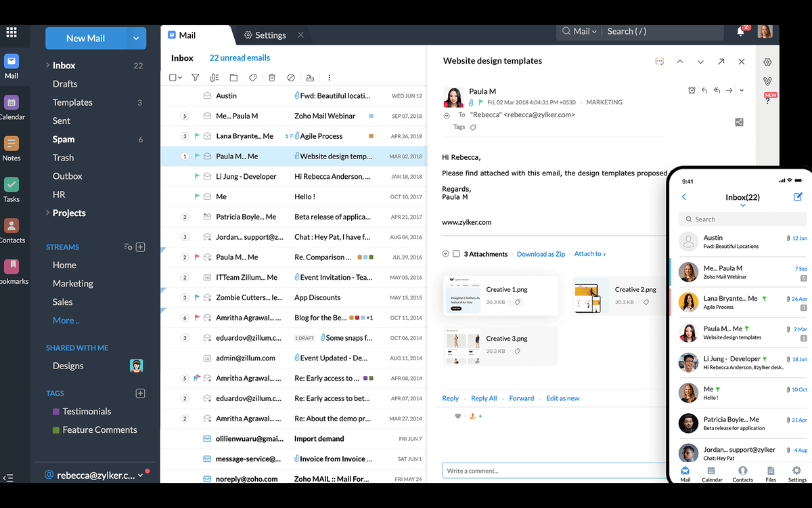Open the Tasks app in left rail
The image size is (812, 508).
[x=12, y=190]
